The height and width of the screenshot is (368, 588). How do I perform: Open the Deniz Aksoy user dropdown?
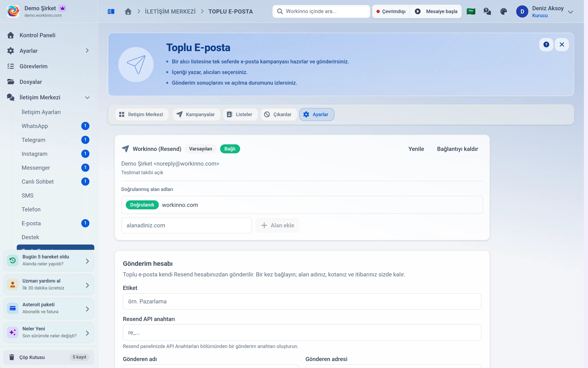pyautogui.click(x=570, y=12)
